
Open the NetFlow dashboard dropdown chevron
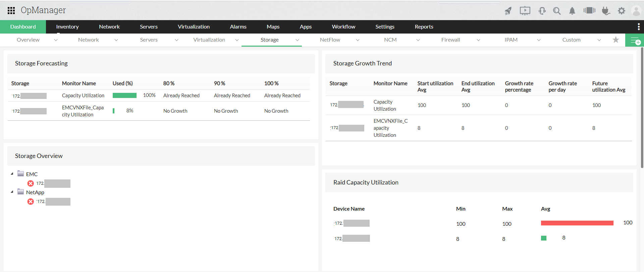[358, 40]
